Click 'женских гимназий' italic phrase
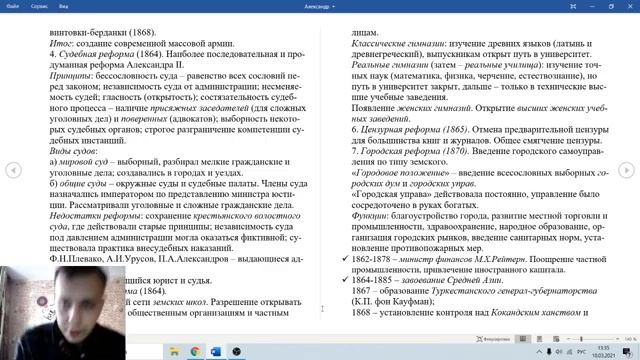Image resolution: width=640 pixels, height=360 pixels. pyautogui.click(x=434, y=108)
